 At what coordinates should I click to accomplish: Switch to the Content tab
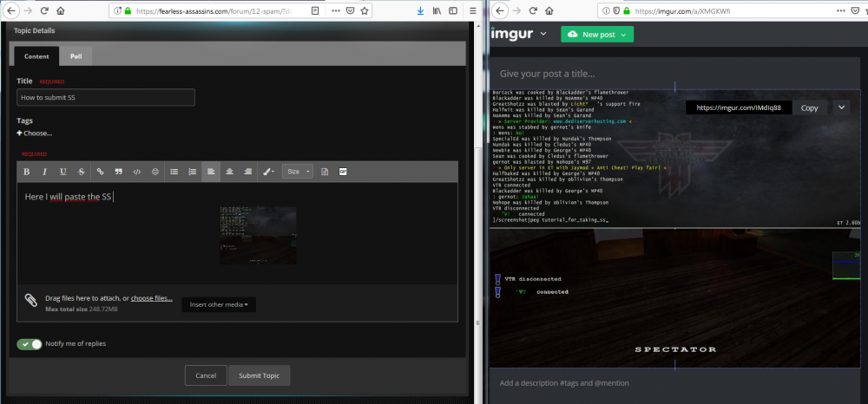pyautogui.click(x=36, y=56)
